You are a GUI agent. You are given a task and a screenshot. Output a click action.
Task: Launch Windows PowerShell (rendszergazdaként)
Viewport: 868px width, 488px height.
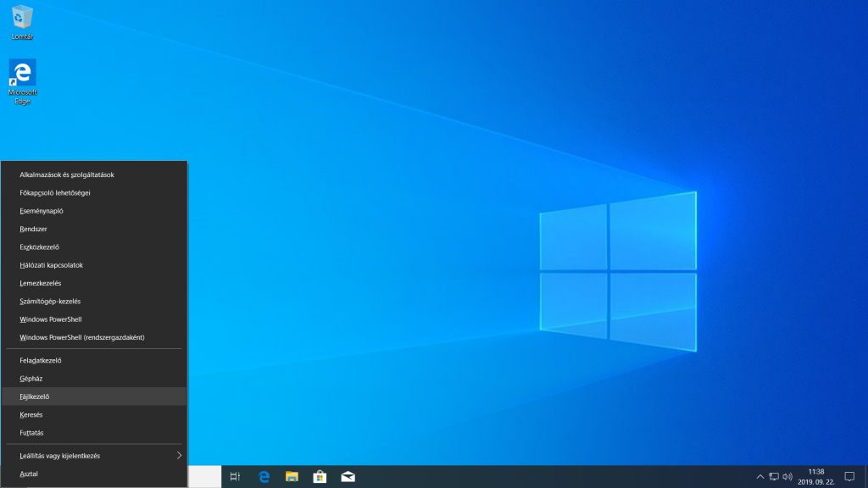coord(94,337)
